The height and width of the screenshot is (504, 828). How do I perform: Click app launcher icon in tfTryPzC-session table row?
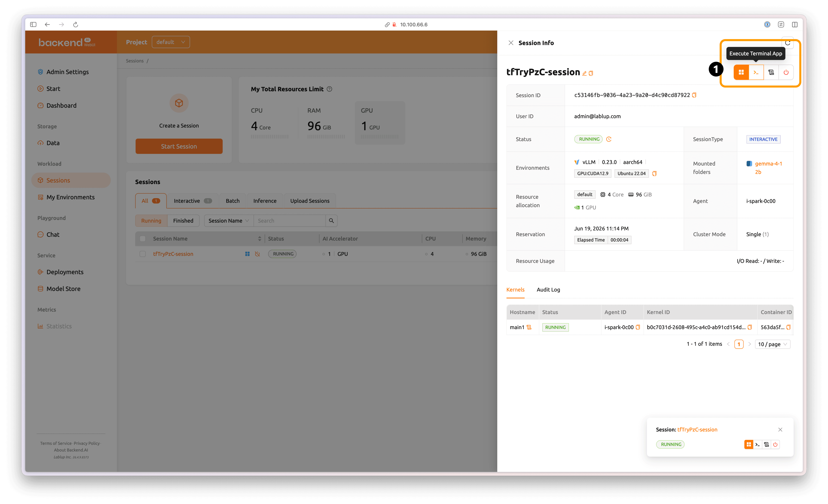pyautogui.click(x=247, y=254)
